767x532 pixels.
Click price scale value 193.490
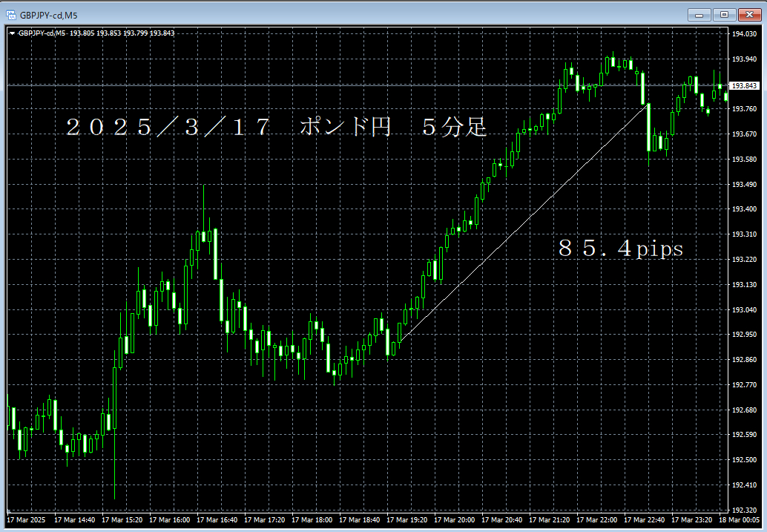click(x=744, y=185)
